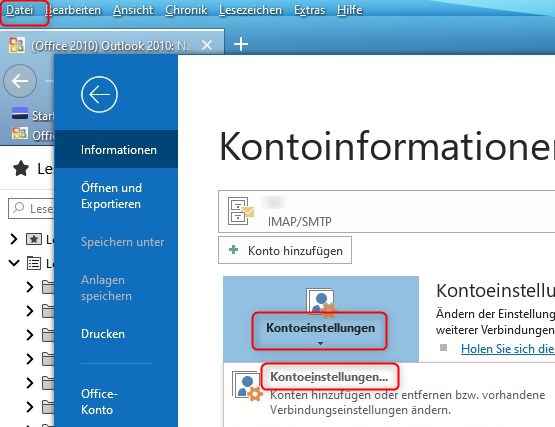Open the Lesezeichen menu
555x427 pixels.
(x=250, y=10)
